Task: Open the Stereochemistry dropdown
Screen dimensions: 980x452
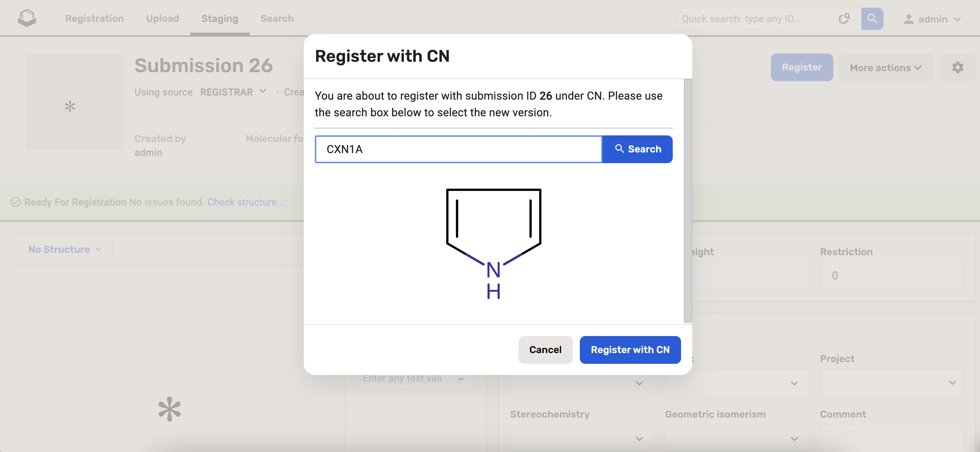Action: coord(581,438)
